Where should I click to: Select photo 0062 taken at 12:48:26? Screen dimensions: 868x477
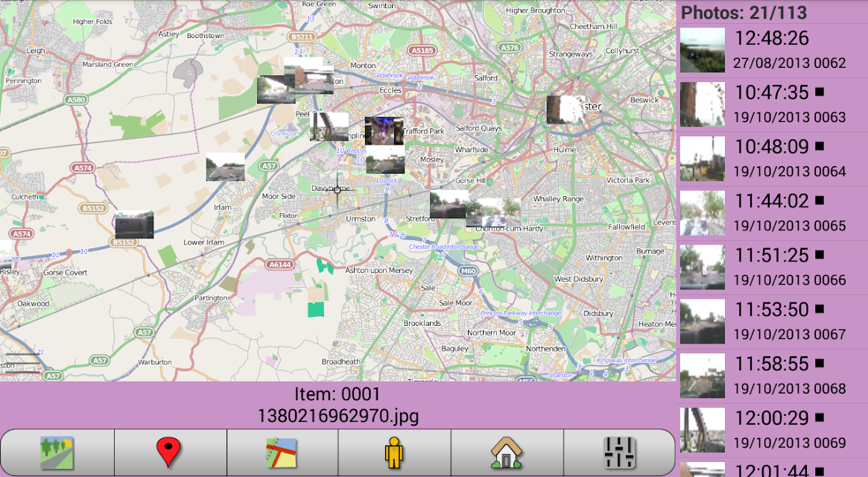point(773,51)
